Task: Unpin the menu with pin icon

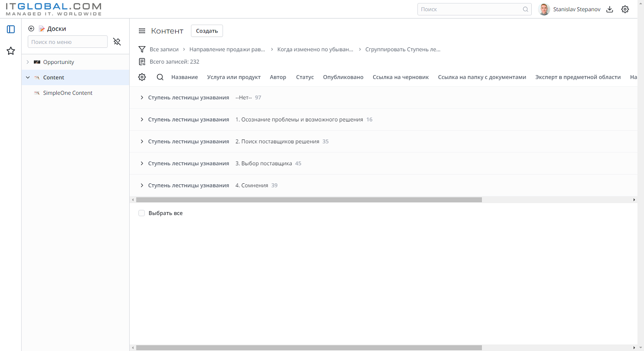Action: pos(117,42)
